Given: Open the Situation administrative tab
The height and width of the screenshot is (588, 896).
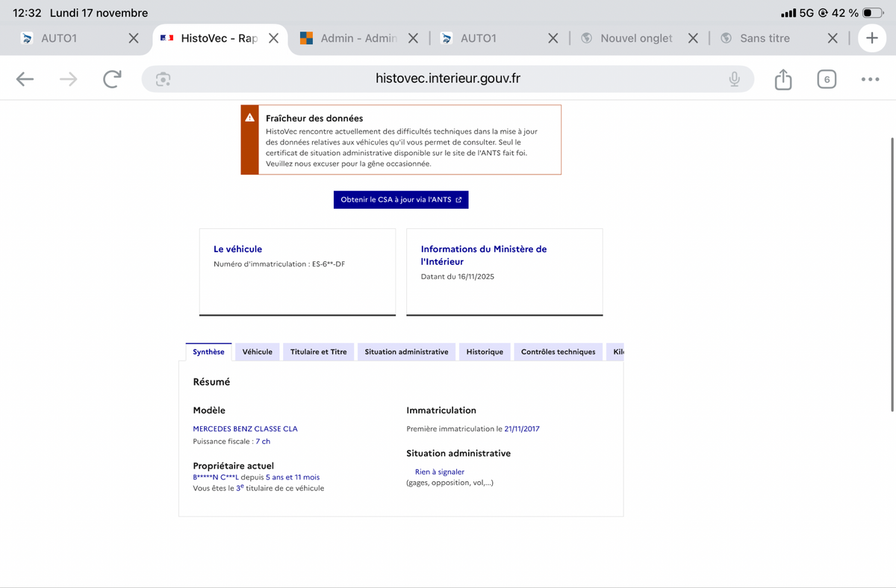Looking at the screenshot, I should pyautogui.click(x=407, y=352).
